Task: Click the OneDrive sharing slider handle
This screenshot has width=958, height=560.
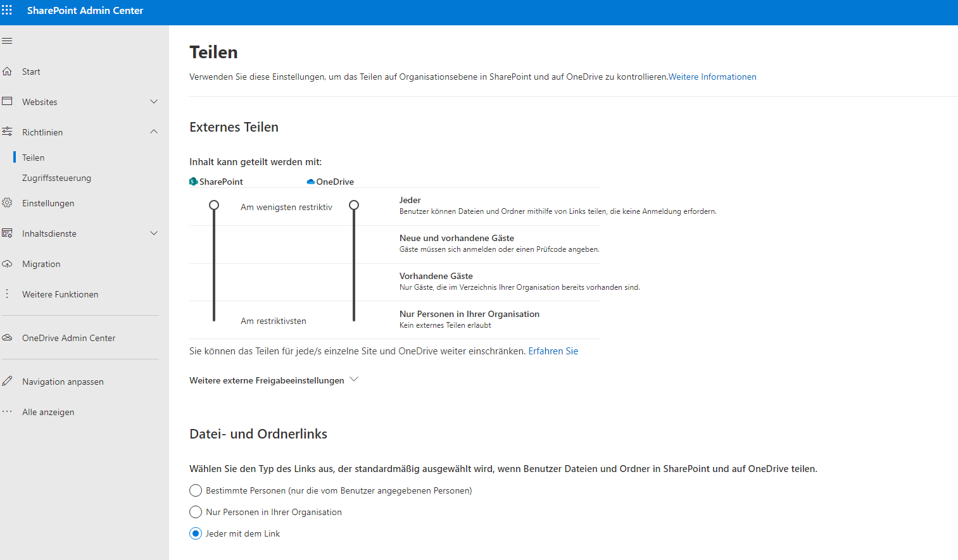Action: tap(354, 205)
